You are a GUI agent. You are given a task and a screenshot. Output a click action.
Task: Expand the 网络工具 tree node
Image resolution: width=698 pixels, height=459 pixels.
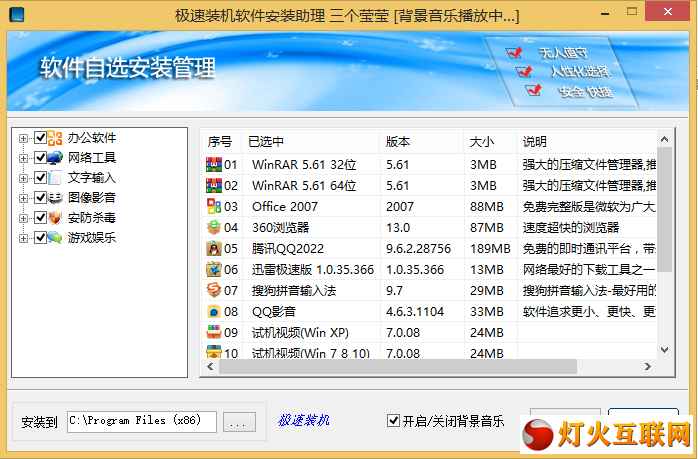[x=23, y=158]
